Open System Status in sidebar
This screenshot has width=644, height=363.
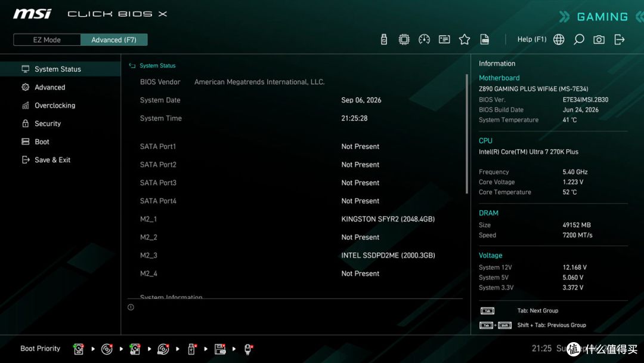(x=60, y=69)
